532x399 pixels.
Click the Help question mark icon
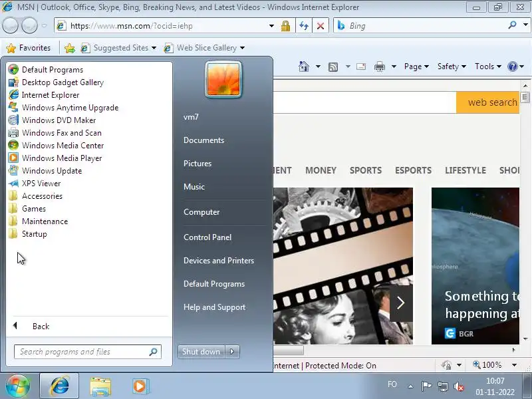click(512, 66)
